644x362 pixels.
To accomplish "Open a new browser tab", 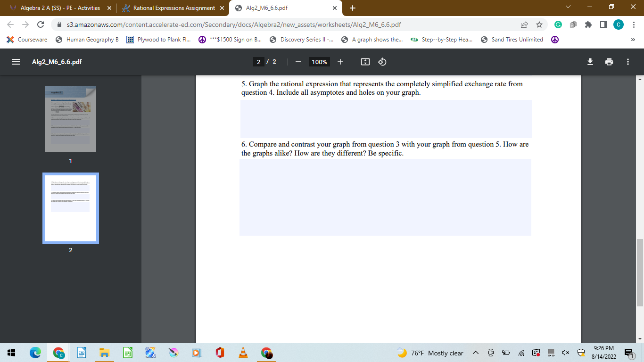I will click(x=353, y=8).
